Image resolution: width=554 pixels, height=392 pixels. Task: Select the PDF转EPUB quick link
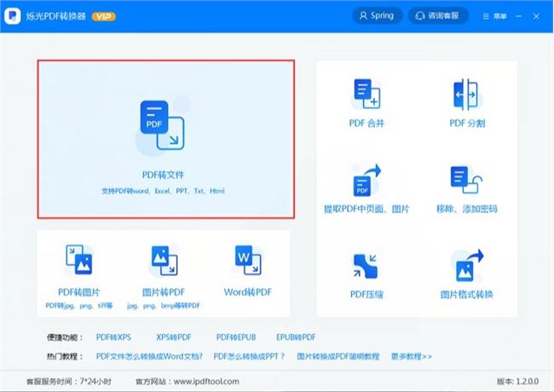point(236,337)
